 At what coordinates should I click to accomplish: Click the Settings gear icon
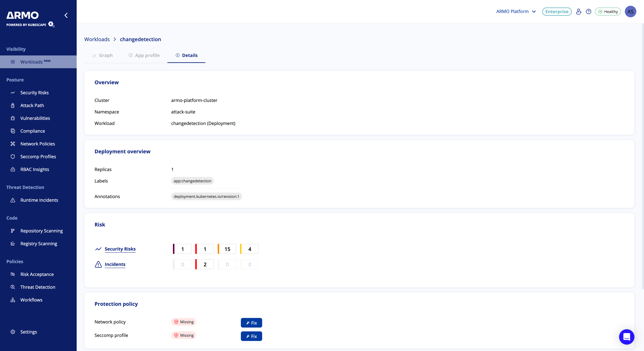click(x=13, y=332)
